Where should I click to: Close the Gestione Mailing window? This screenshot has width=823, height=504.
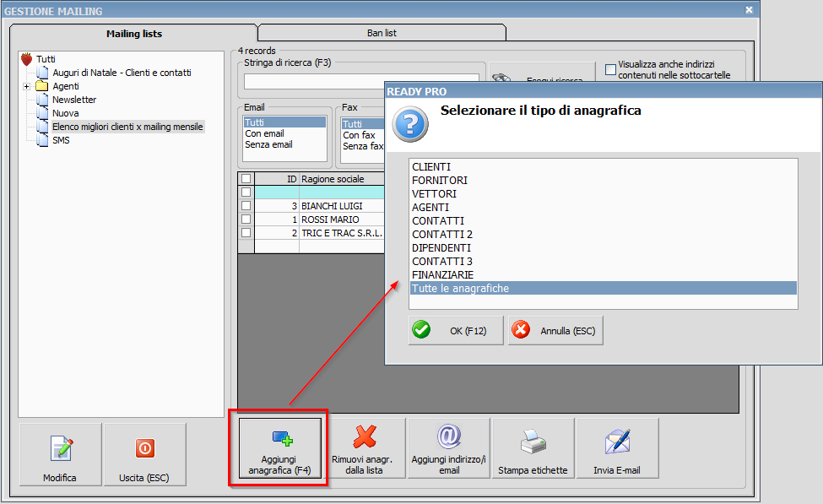click(749, 10)
